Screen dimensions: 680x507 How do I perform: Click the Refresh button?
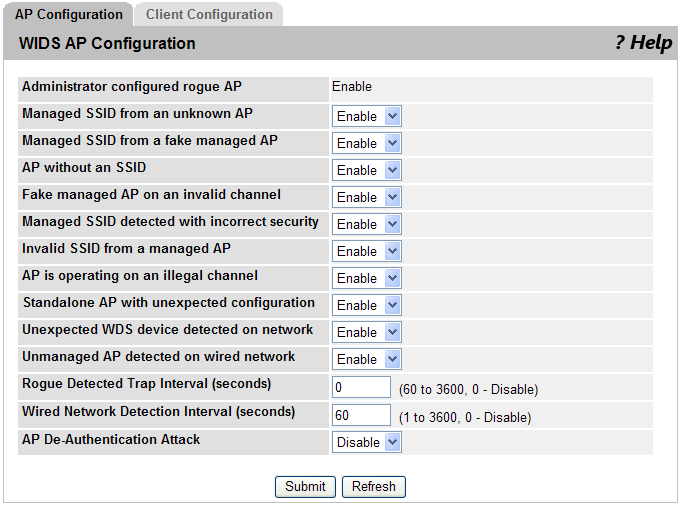(374, 487)
